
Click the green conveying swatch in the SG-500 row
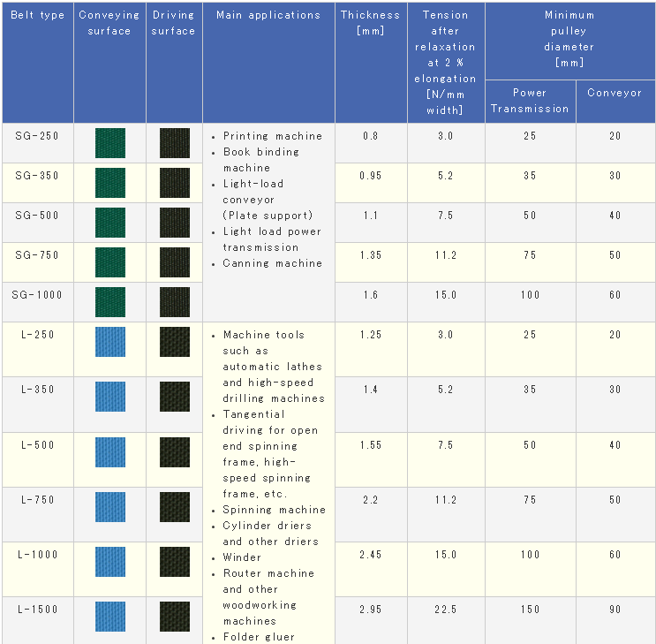[109, 223]
